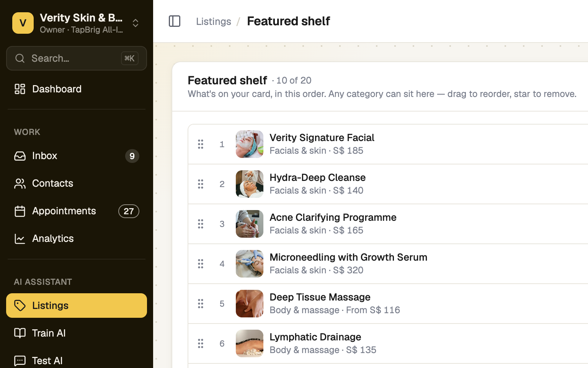Viewport: 588px width, 368px height.
Task: Open Train AI
Action: pos(77,333)
